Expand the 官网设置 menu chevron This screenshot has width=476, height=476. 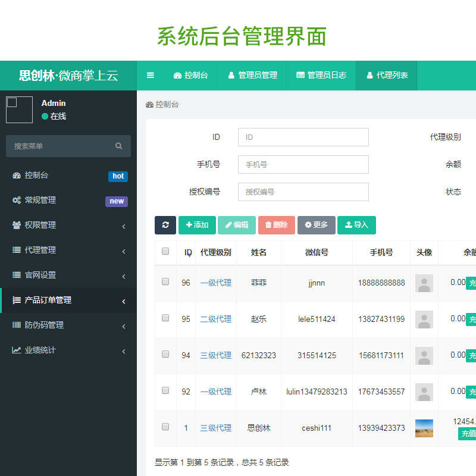click(124, 276)
